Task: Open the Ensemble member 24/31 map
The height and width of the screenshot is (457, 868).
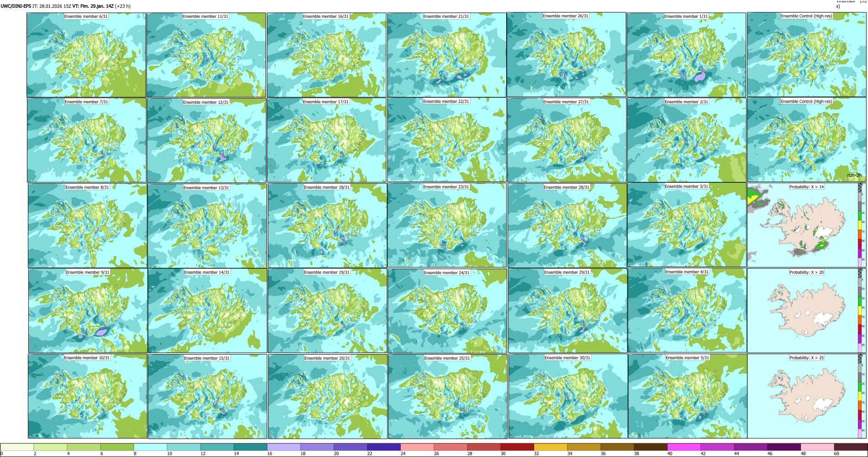Action: (447, 311)
